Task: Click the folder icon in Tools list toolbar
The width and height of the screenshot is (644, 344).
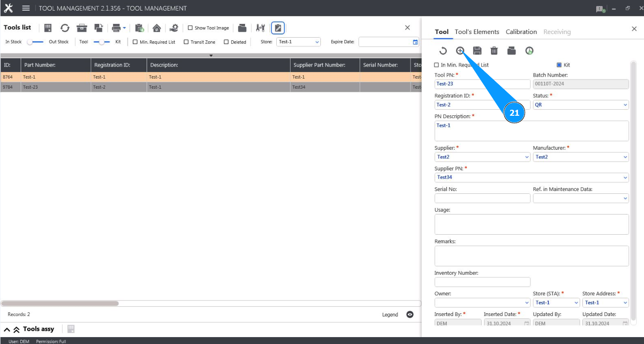Action: click(242, 28)
